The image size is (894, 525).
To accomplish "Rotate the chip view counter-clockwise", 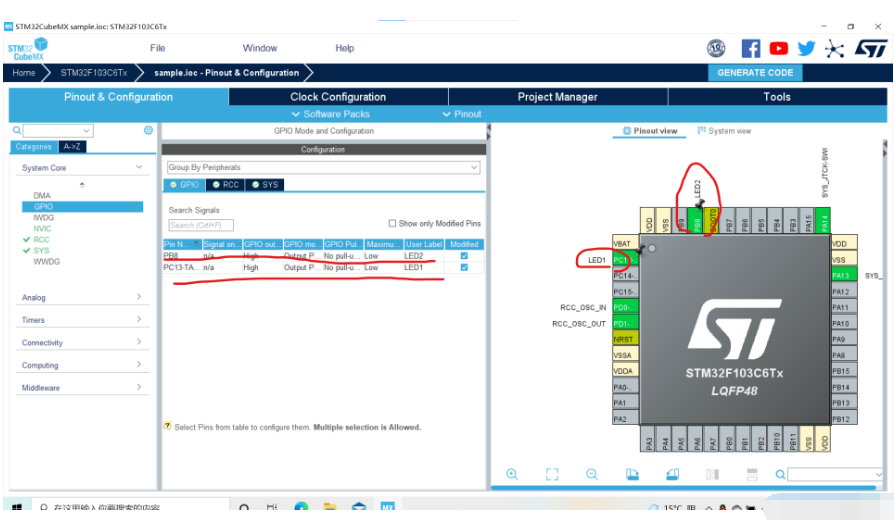I will pyautogui.click(x=672, y=474).
